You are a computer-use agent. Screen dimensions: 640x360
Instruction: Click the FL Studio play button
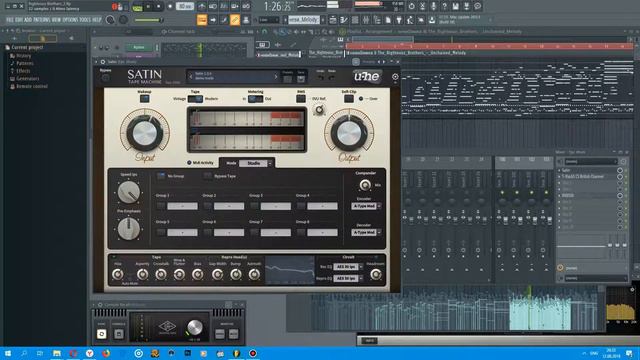[149, 7]
